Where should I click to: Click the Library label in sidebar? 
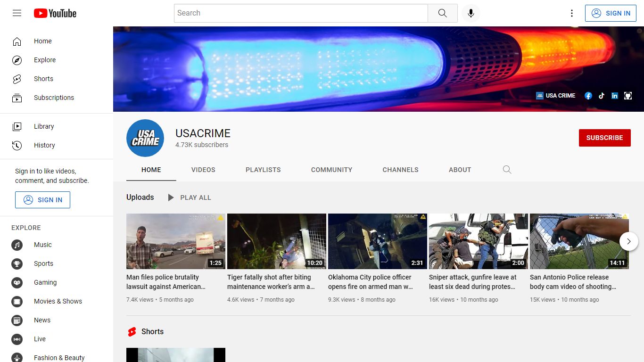(x=44, y=126)
